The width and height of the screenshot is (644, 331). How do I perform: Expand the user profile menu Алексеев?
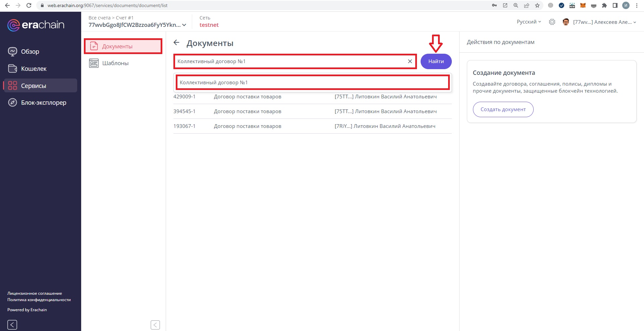click(x=604, y=22)
